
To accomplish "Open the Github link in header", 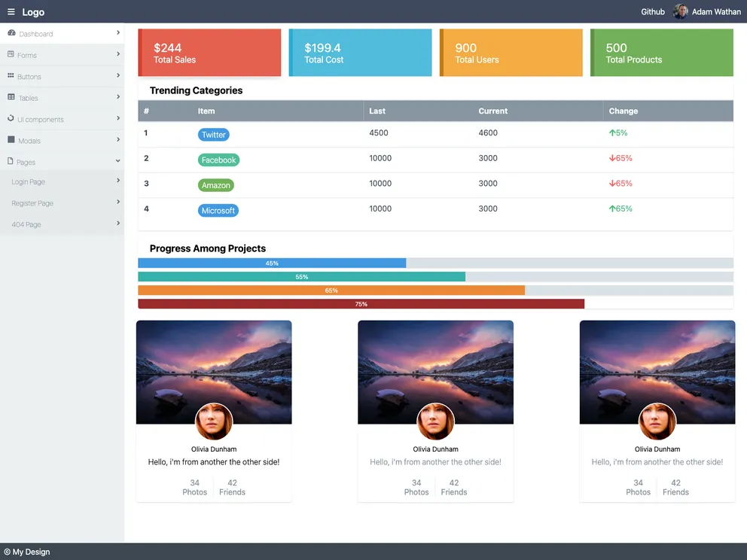I will pyautogui.click(x=653, y=12).
